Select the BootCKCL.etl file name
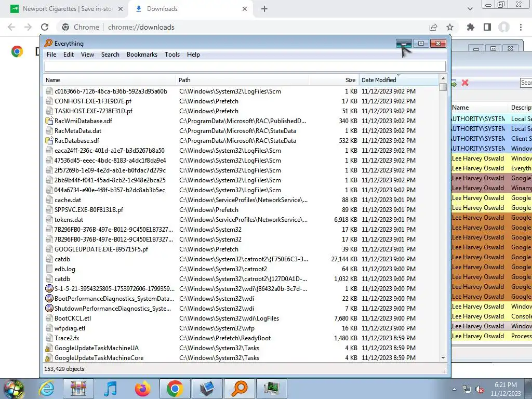Screen dimensions: 532x399 (73, 318)
